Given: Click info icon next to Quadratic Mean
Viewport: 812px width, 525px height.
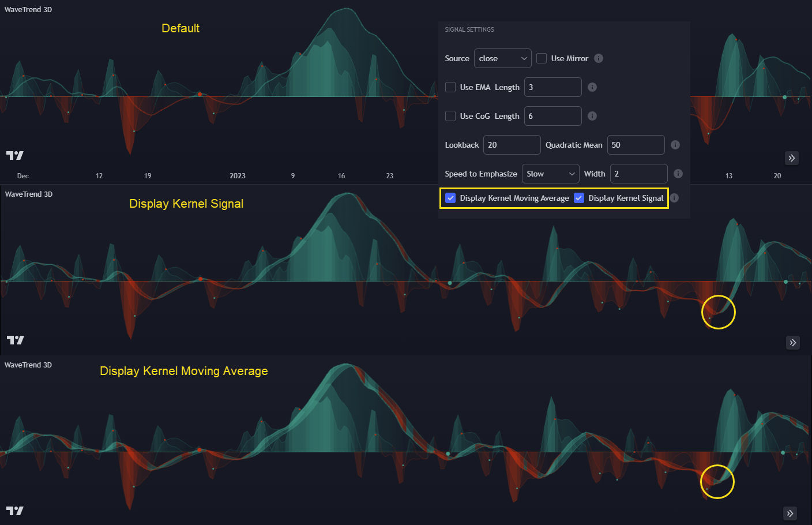Looking at the screenshot, I should pos(675,145).
